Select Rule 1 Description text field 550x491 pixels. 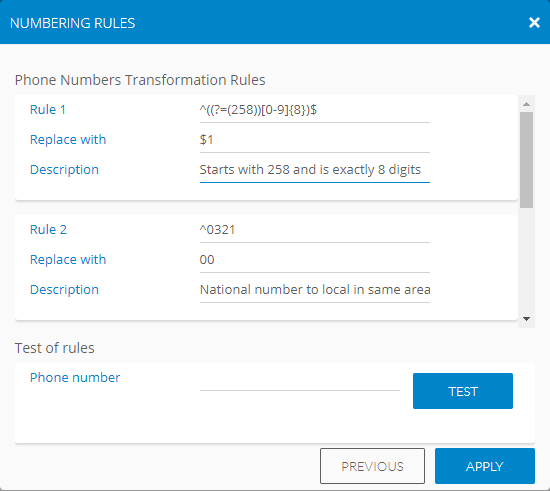tap(315, 170)
